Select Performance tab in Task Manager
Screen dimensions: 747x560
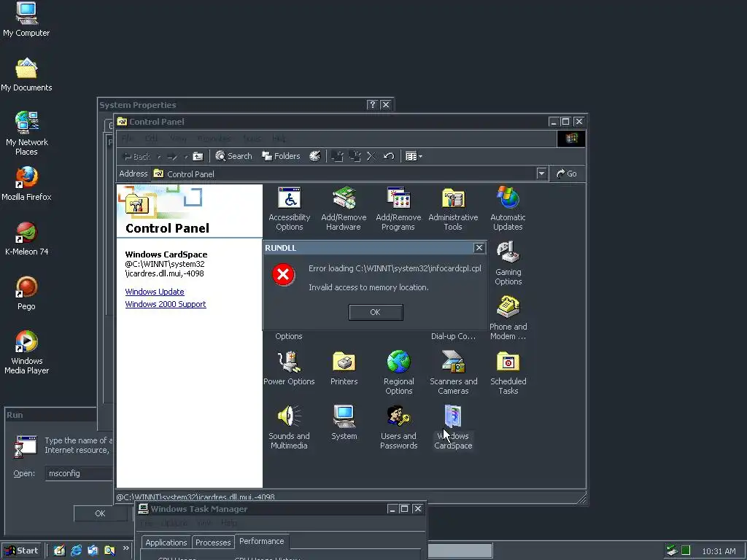[x=262, y=542]
